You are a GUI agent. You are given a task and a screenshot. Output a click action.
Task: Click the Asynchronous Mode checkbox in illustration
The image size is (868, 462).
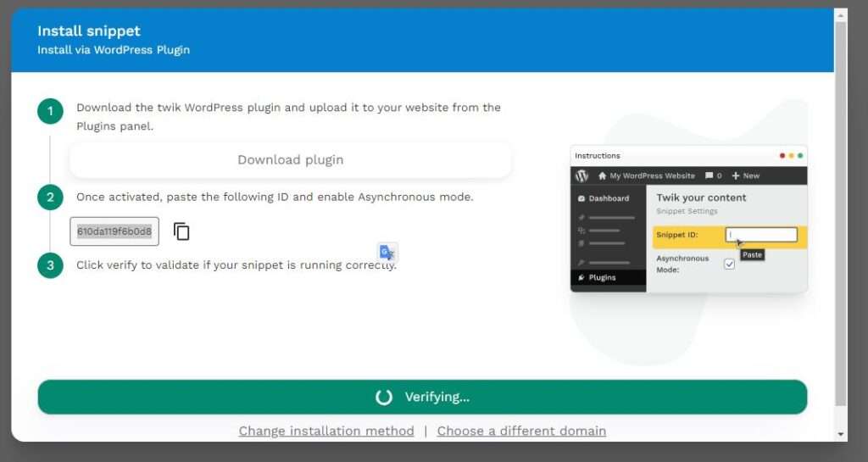[730, 264]
